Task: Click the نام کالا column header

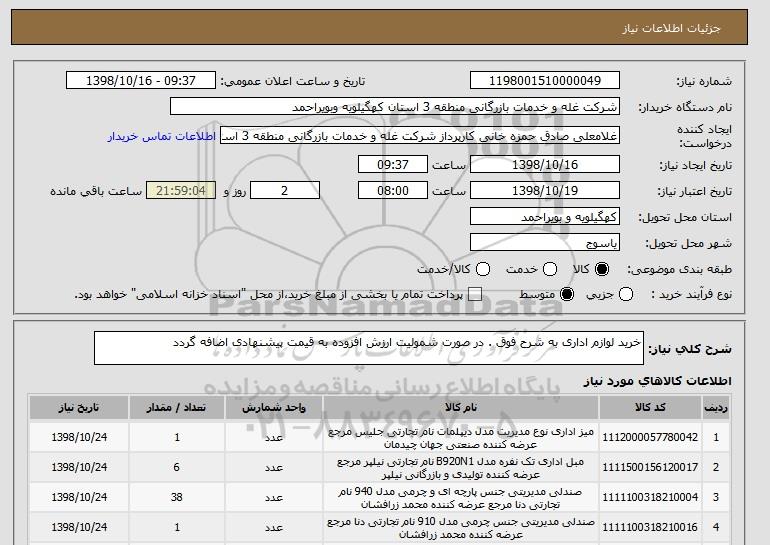Action: point(461,407)
